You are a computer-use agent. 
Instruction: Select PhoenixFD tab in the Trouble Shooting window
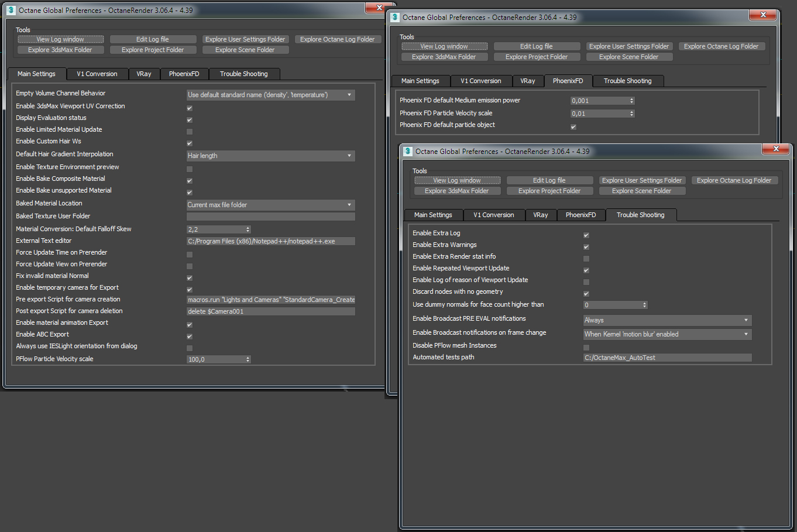coord(581,215)
